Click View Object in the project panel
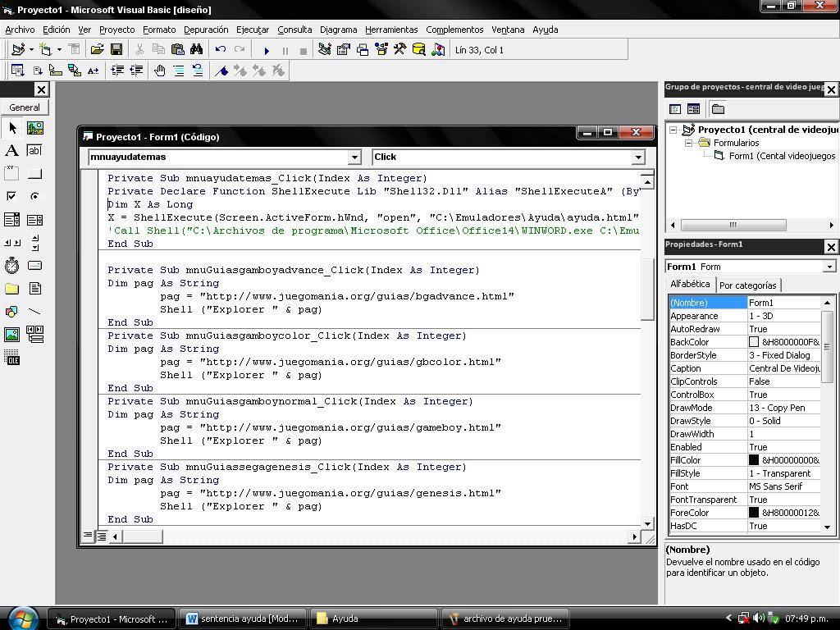The height and width of the screenshot is (630, 840). (693, 109)
